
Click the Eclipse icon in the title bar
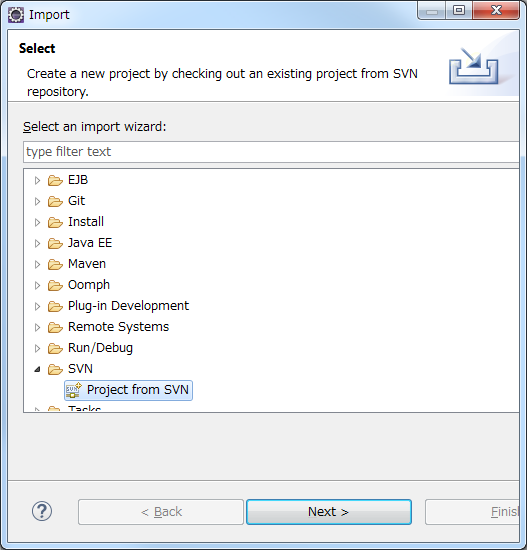click(x=16, y=15)
